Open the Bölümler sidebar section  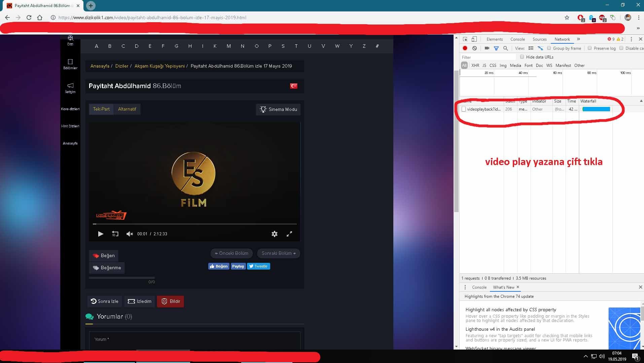pyautogui.click(x=70, y=64)
